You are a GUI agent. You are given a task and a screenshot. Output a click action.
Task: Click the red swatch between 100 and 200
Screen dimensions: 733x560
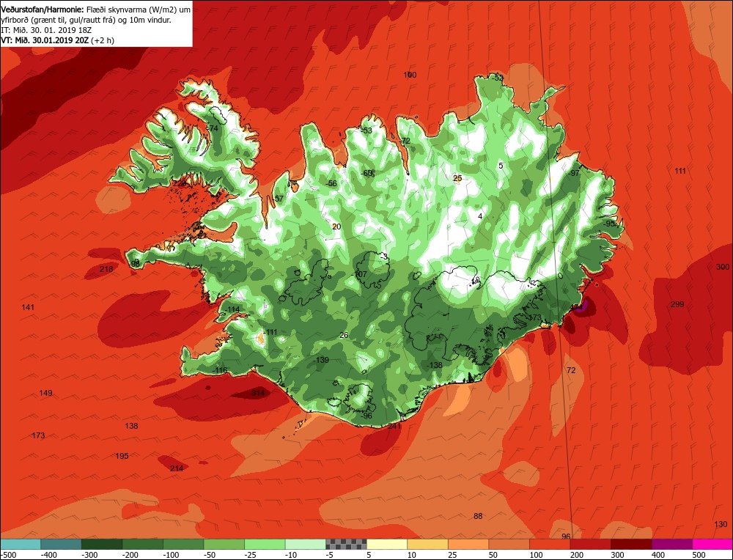tap(550, 544)
